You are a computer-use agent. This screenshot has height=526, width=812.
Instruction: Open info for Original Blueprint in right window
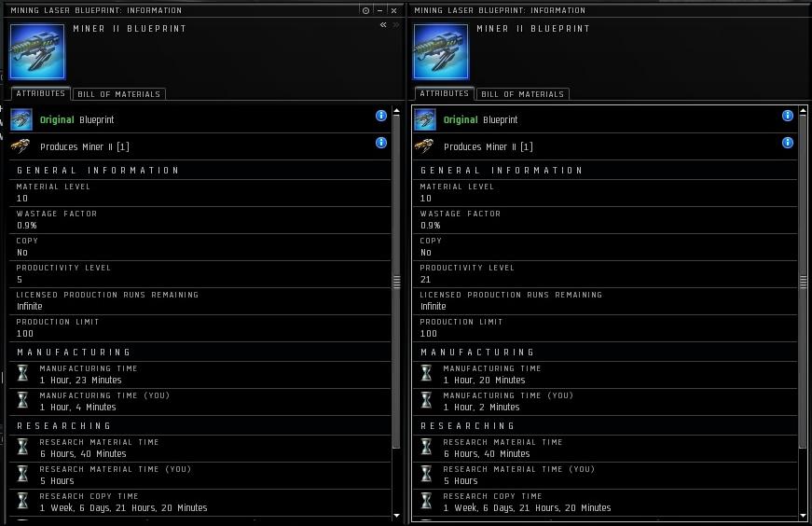pos(788,116)
